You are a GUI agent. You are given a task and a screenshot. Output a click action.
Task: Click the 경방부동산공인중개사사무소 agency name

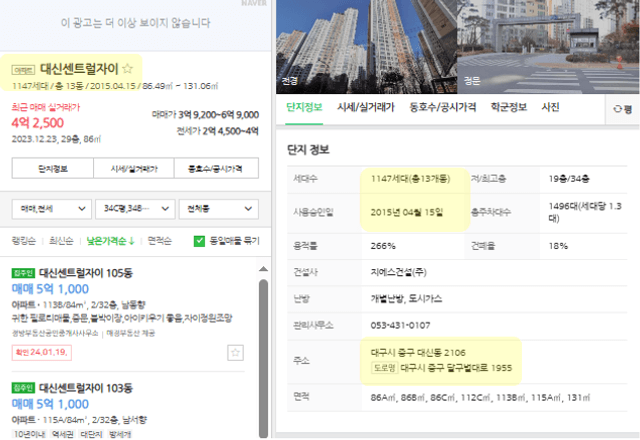tap(55, 333)
